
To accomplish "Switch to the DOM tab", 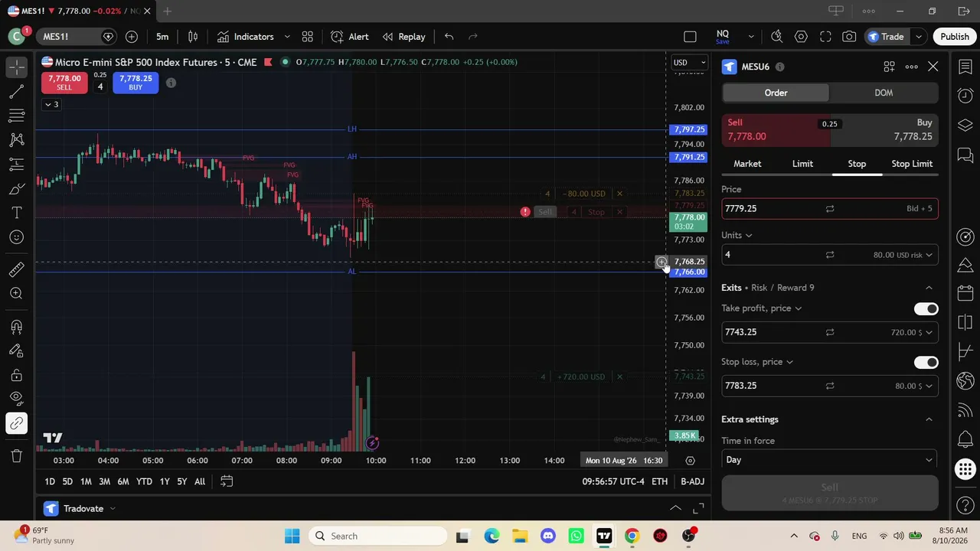I will coord(884,93).
